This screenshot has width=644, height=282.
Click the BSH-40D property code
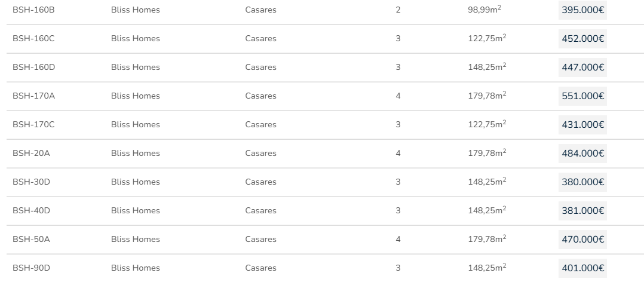[31, 211]
